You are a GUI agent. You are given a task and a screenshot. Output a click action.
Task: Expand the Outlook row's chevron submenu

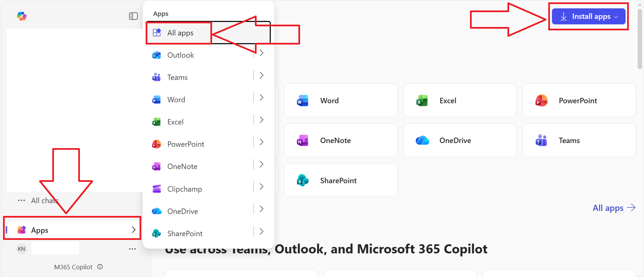tap(262, 53)
